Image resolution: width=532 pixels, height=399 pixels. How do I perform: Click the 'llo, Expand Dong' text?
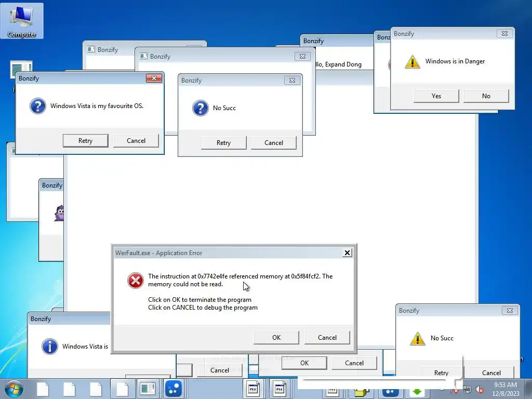(x=338, y=64)
